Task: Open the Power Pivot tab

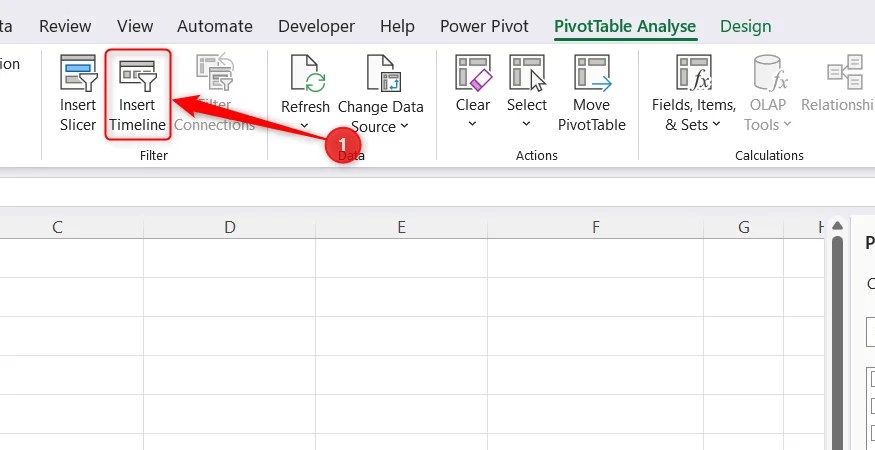Action: [x=484, y=26]
